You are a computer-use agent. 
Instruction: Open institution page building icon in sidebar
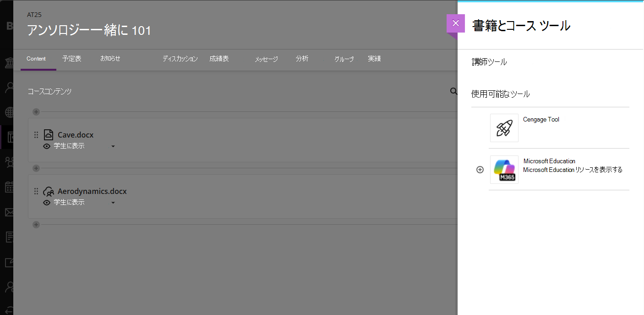point(9,62)
